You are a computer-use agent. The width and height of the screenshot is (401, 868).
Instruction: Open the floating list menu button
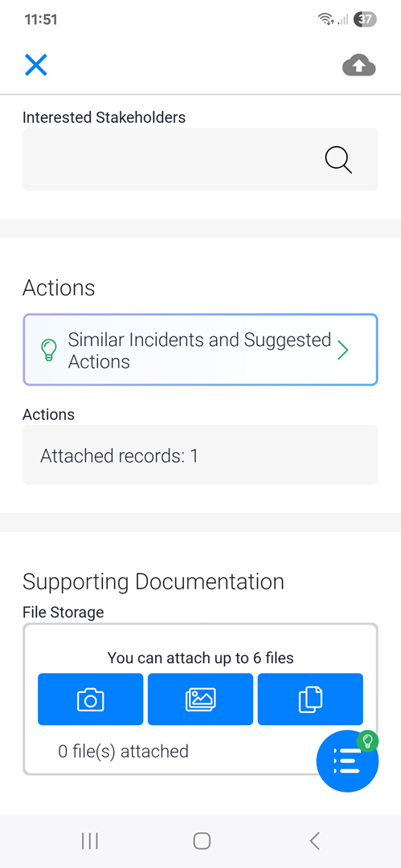click(347, 762)
